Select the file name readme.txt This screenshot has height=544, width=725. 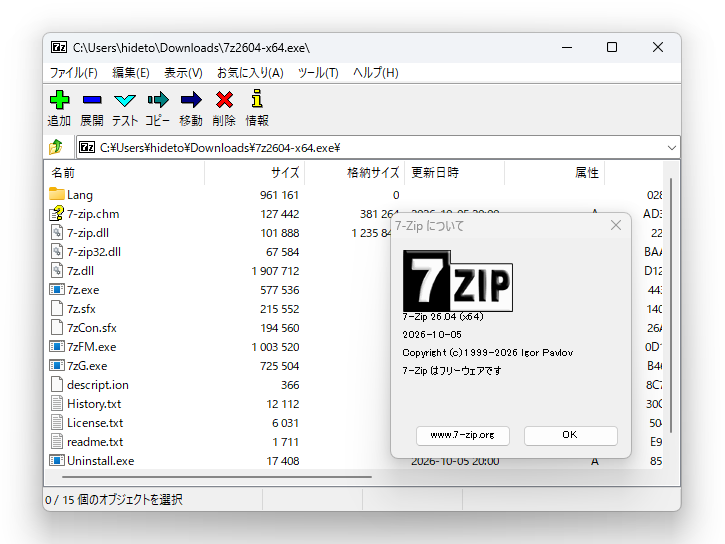point(95,441)
